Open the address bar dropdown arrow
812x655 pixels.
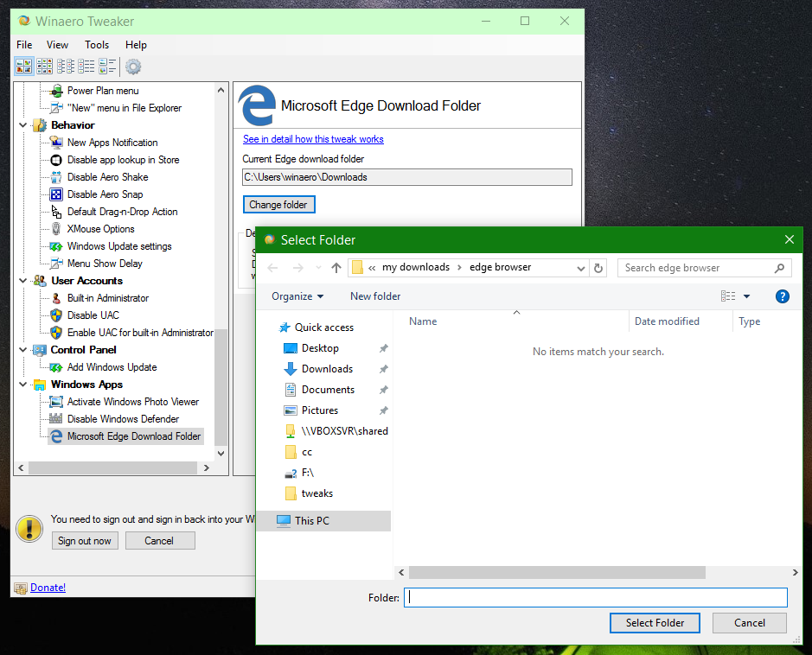[x=580, y=268]
